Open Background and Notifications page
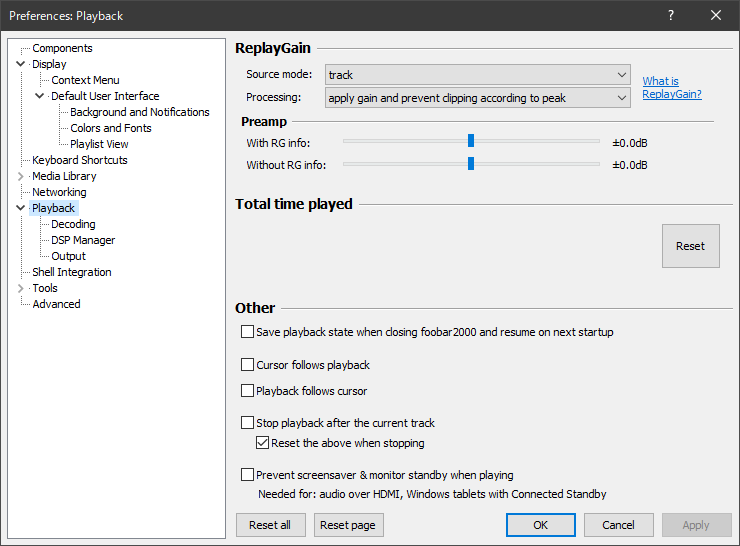Screen dimensions: 740x546 click(140, 112)
